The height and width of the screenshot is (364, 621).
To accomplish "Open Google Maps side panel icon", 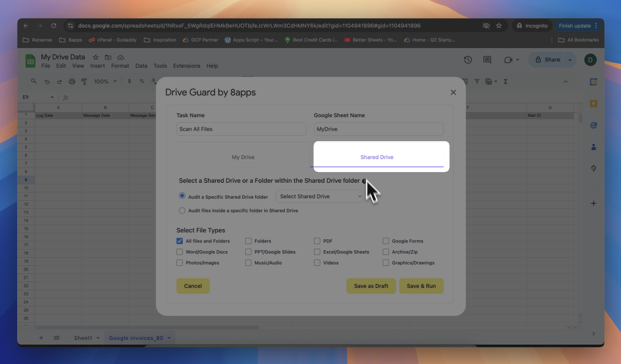I will pos(593,169).
